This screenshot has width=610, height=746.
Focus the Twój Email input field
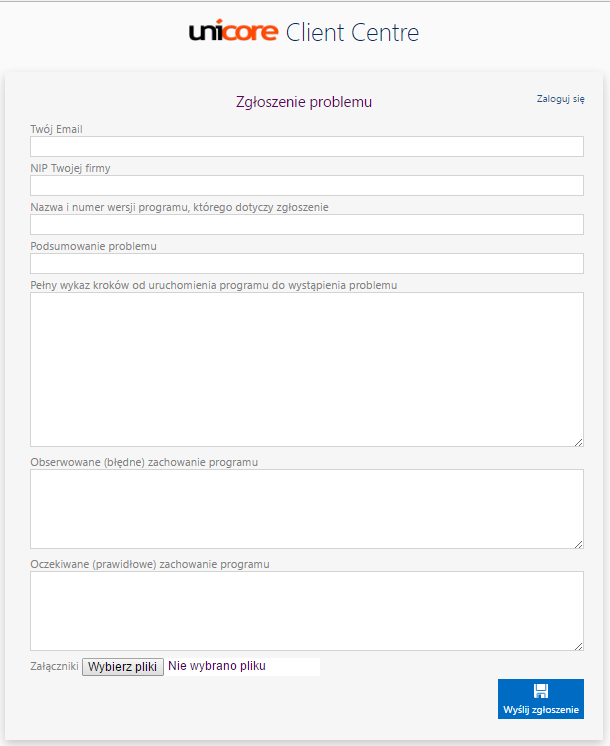point(306,147)
